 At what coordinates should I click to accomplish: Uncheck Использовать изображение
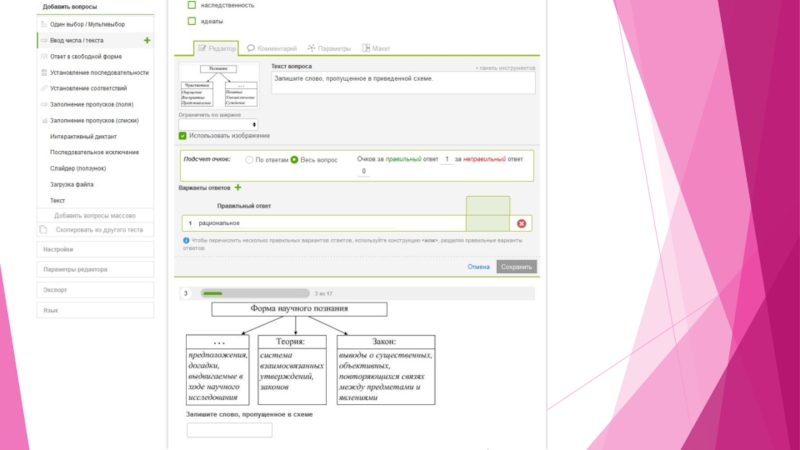183,136
